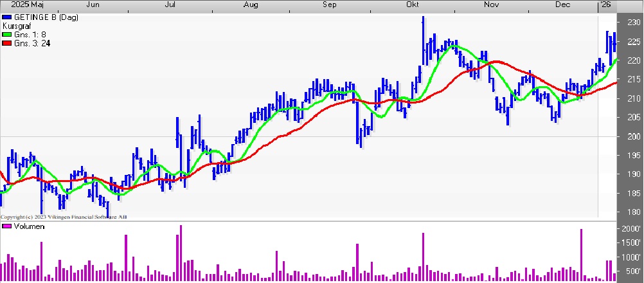Select the '26 year marker

pyautogui.click(x=604, y=5)
